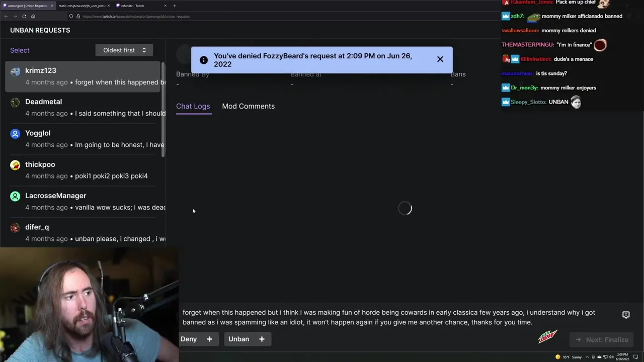This screenshot has height=362, width=644.
Task: Click Dr_mon3y username in chat
Action: point(524,87)
